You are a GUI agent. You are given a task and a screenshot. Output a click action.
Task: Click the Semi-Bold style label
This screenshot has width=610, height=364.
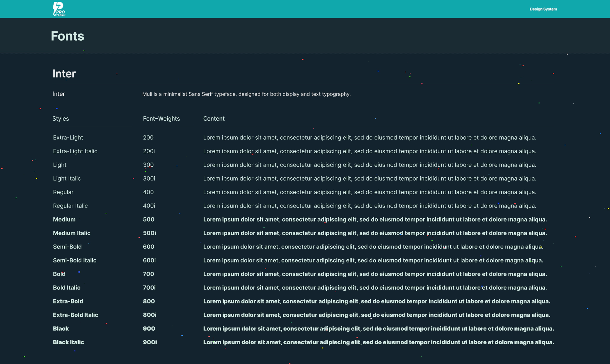[x=67, y=247]
